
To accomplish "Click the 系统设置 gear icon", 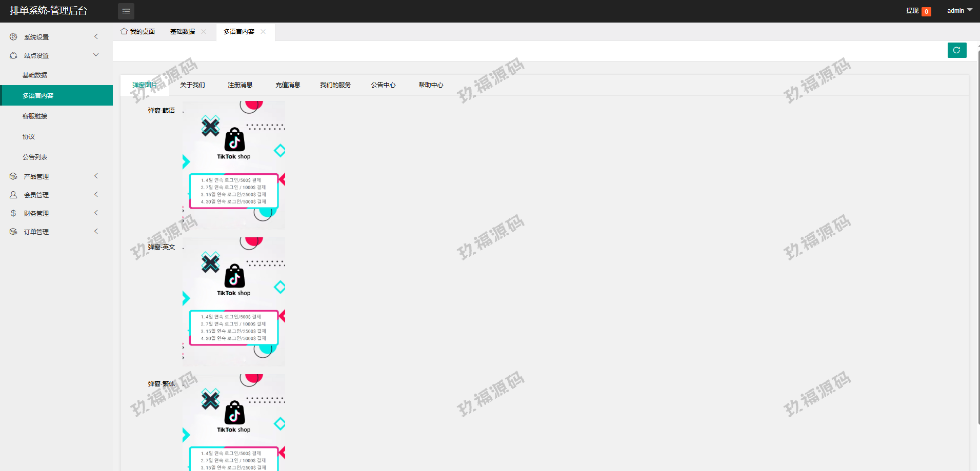I will point(13,37).
